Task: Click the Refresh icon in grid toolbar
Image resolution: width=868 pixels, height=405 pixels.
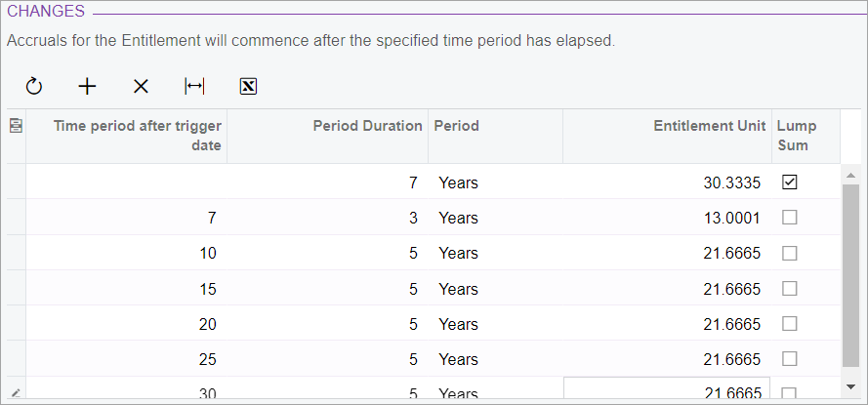Action: (34, 86)
